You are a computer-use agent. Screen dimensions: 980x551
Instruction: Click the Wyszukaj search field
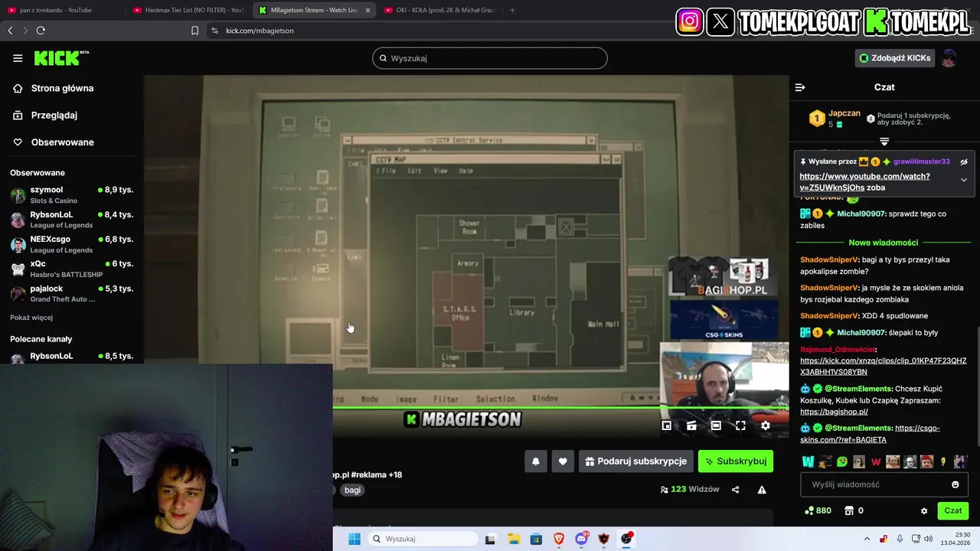[x=490, y=58]
